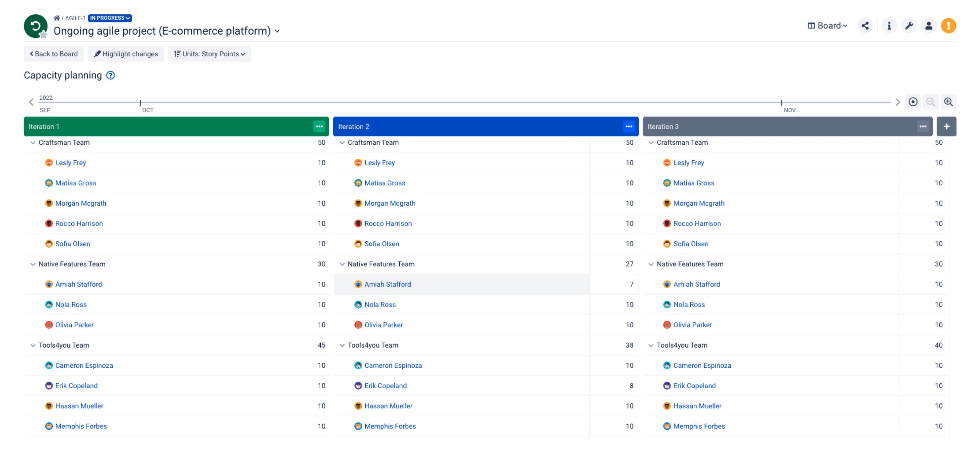This screenshot has width=980, height=461.
Task: Click the home breadcrumb icon
Action: 57,18
